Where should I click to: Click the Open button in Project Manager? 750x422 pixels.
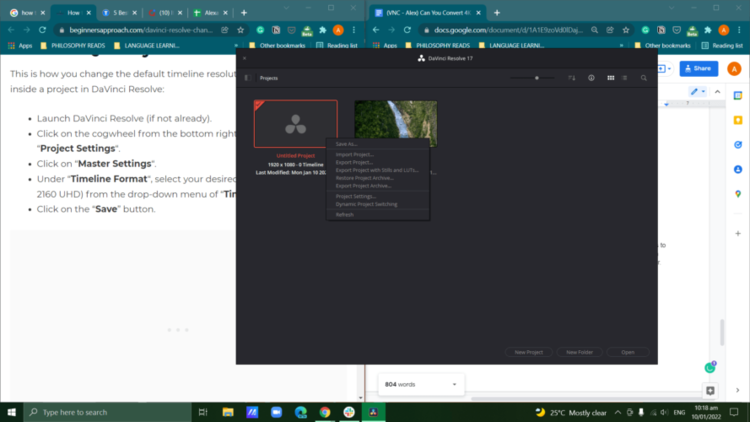[628, 352]
